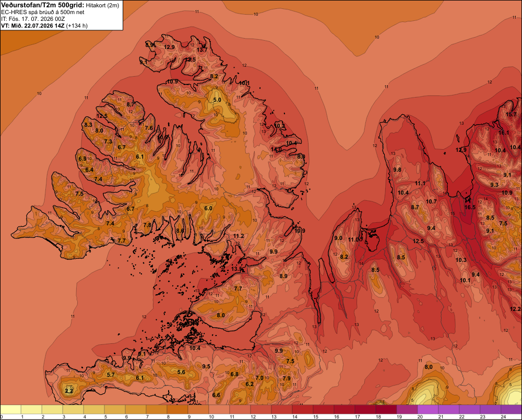The width and height of the screenshot is (522, 420).
Task: Click the 12–13 red legend swatch
Action: pyautogui.click(x=261, y=410)
